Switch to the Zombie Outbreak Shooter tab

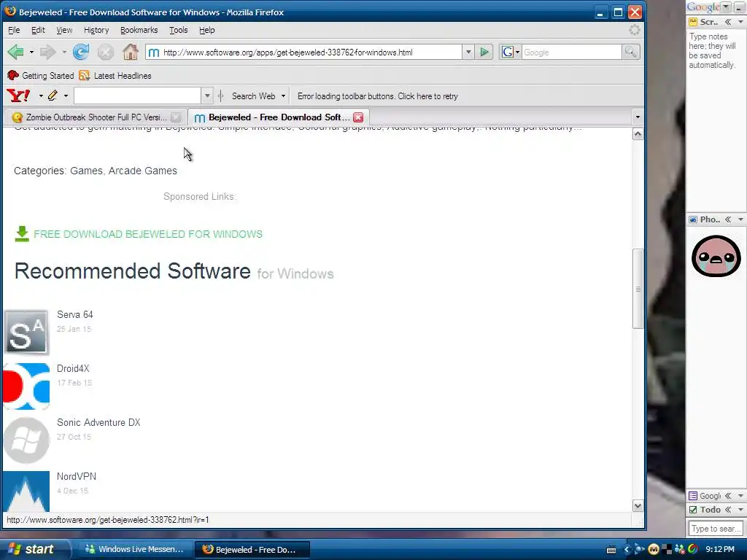click(x=96, y=117)
